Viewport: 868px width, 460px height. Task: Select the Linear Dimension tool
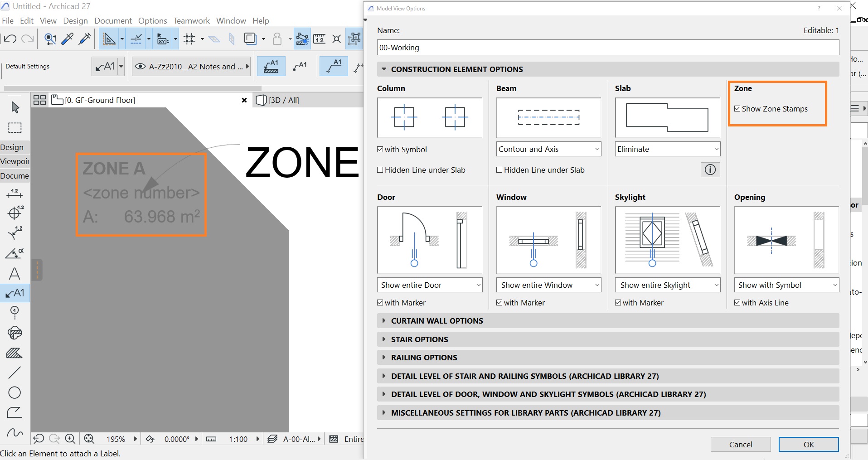(15, 194)
